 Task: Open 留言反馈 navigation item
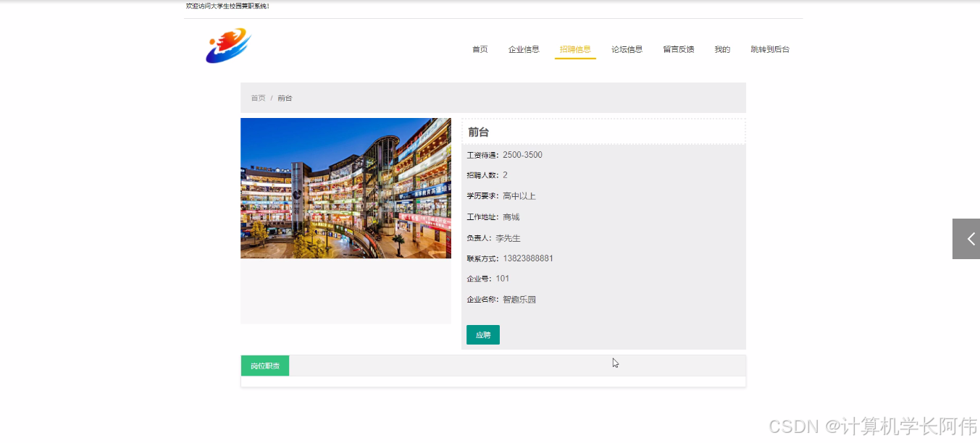point(679,49)
